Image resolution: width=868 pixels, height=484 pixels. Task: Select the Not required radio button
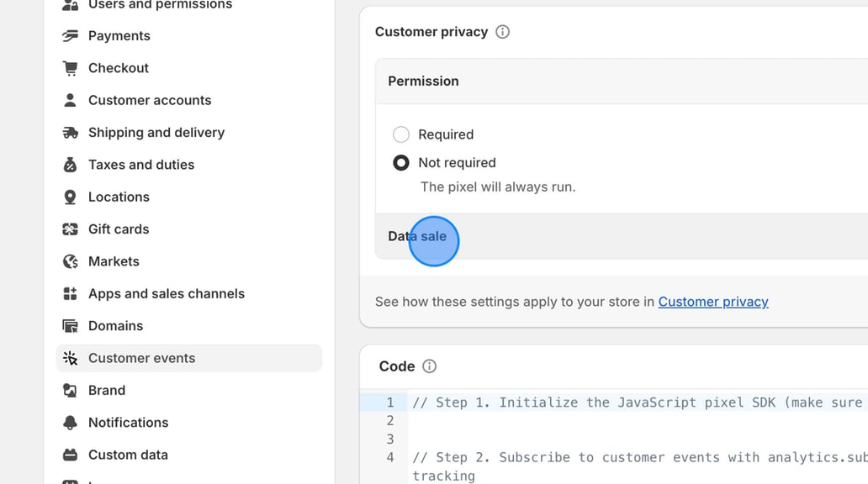[x=401, y=162]
